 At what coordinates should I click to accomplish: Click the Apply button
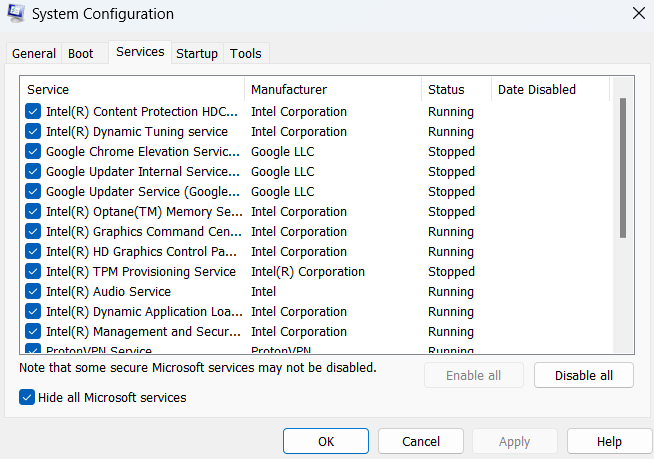514,441
